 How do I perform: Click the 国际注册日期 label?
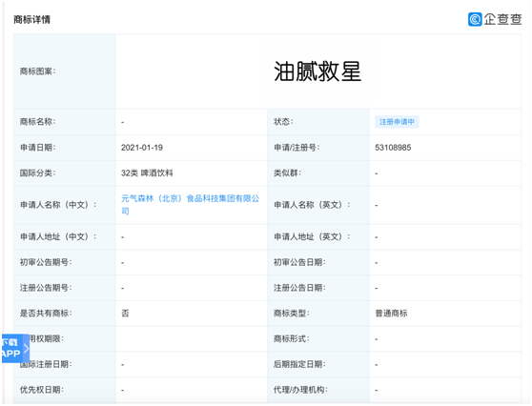46,364
